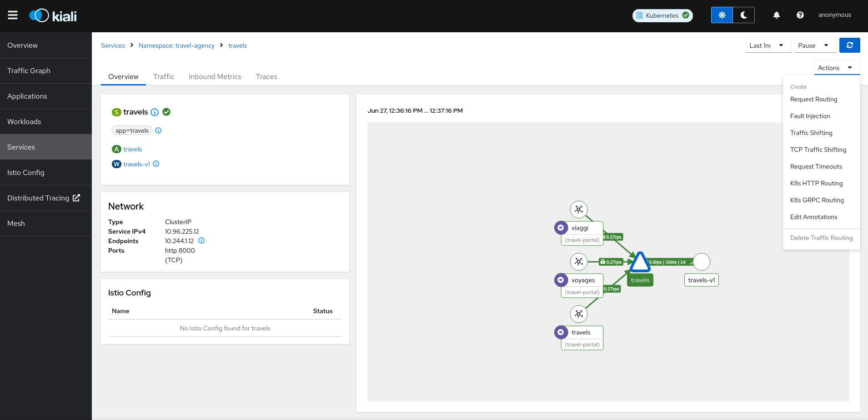Navigate to the travel-agency namespace breadcrumb

[x=176, y=45]
